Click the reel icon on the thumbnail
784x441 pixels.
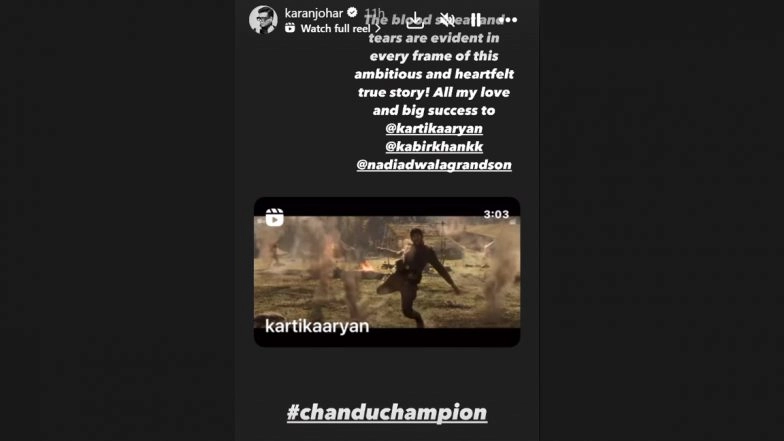point(274,218)
